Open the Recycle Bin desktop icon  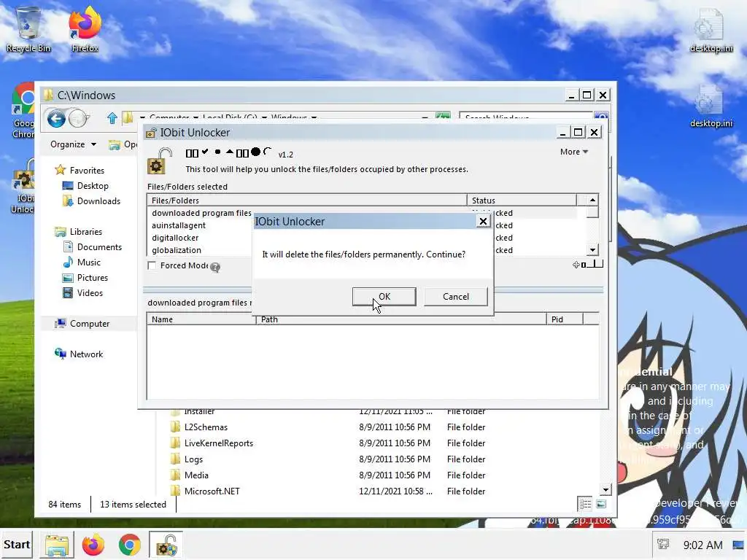point(28,29)
